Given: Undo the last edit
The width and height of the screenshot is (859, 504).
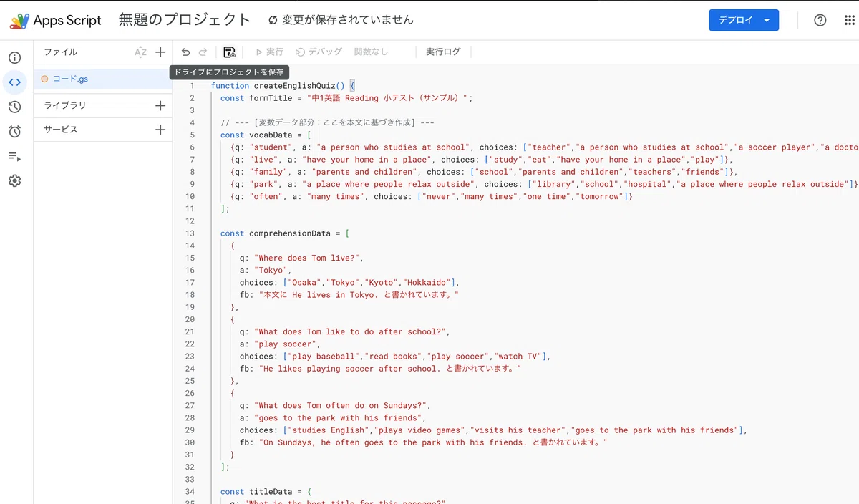Looking at the screenshot, I should 186,52.
